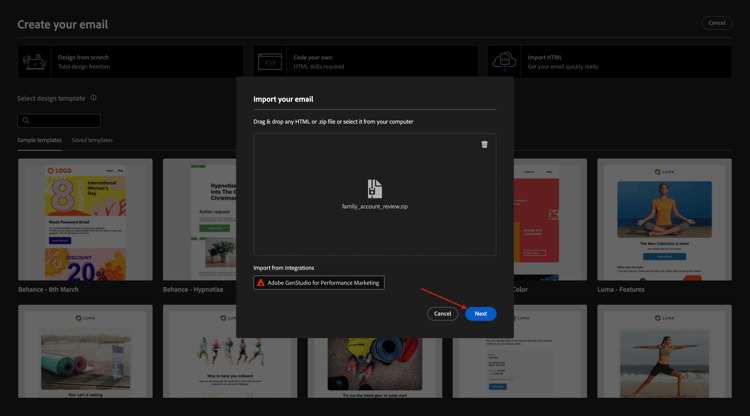Select the Behance - Hypnotise template thumbnail
Image resolution: width=750 pixels, height=416 pixels.
coord(199,219)
